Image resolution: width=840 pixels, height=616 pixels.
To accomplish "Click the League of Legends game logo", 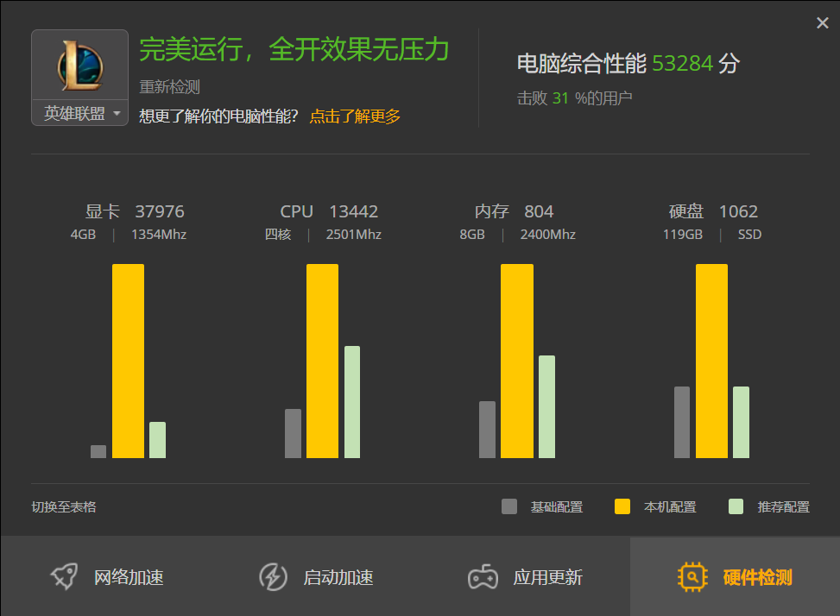I will pos(79,66).
